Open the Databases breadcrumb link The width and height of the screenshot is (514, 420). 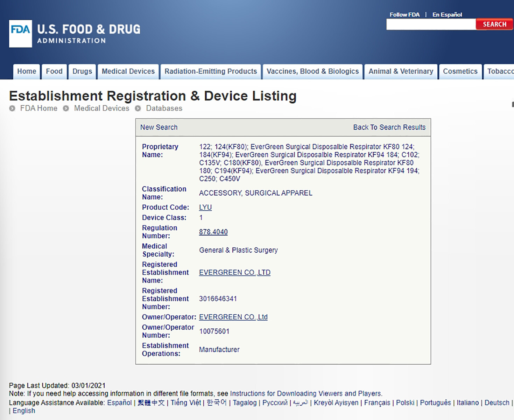click(164, 108)
